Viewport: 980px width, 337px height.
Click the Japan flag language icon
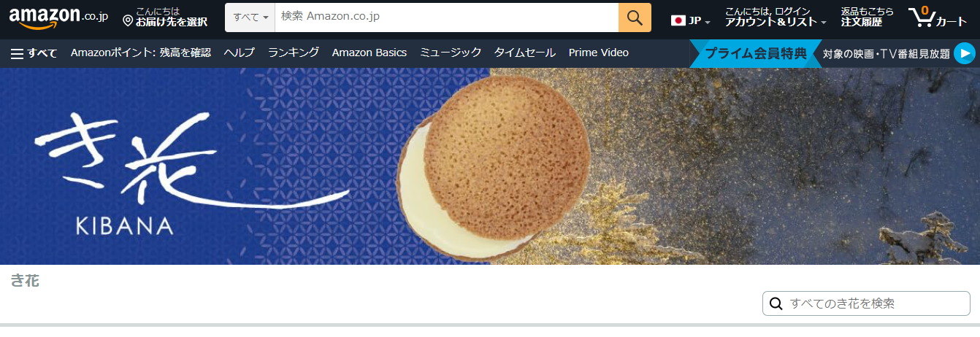[x=678, y=20]
